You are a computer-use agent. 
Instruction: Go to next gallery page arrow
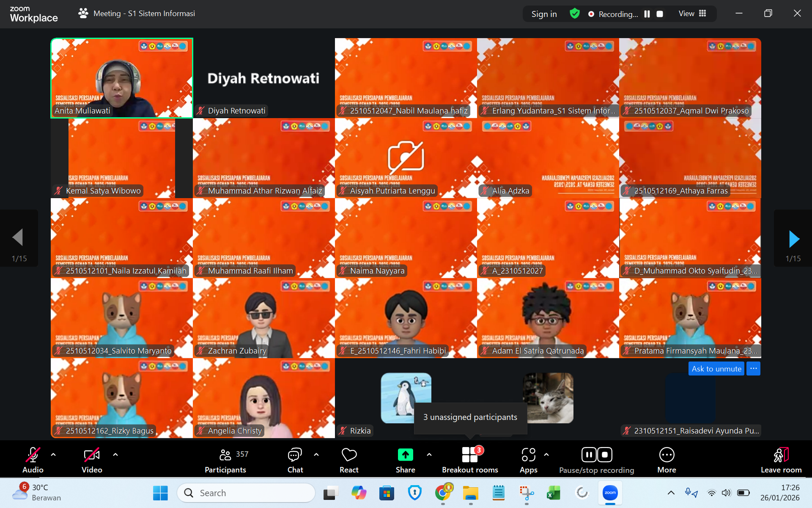794,239
